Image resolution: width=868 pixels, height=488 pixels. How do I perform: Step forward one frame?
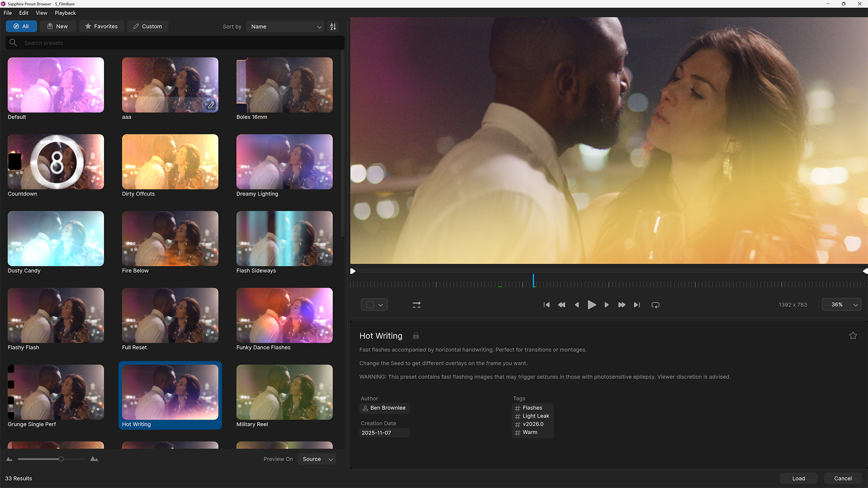click(607, 305)
